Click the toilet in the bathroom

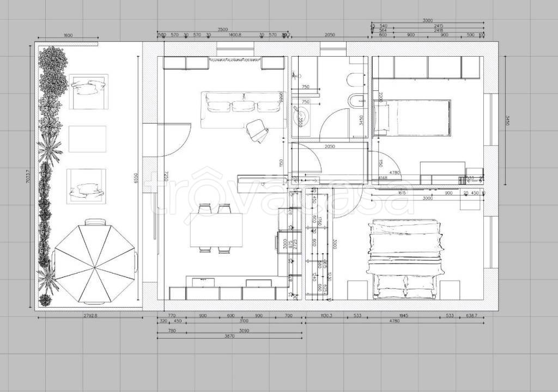coord(354,81)
